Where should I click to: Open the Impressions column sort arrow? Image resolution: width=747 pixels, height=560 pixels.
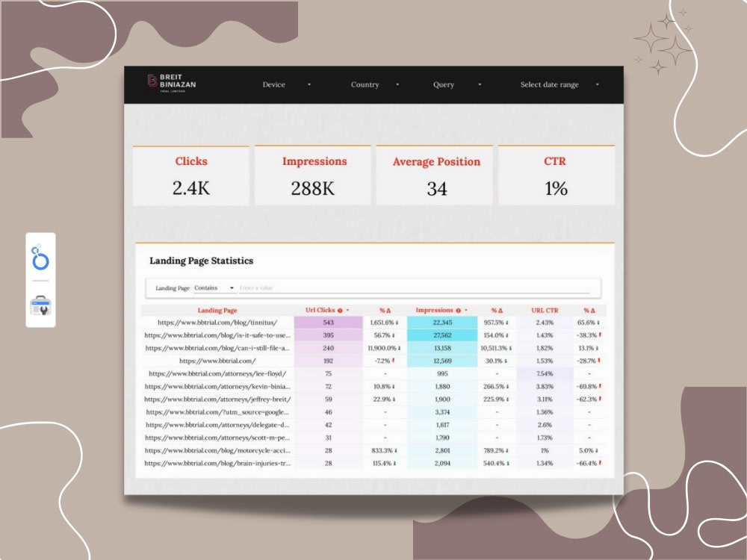(466, 311)
